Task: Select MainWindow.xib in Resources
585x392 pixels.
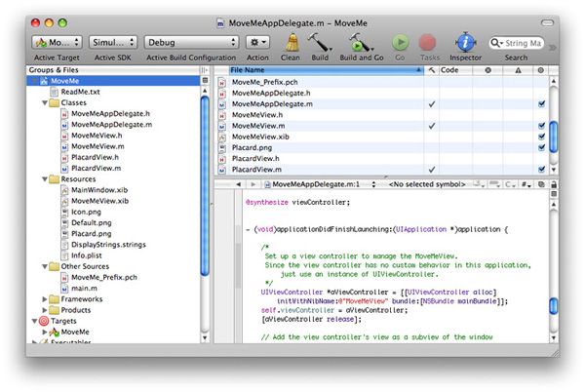Action: [99, 190]
